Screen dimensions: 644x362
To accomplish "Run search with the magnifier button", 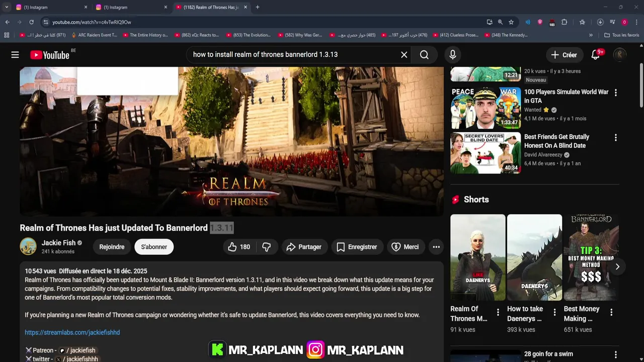I will pyautogui.click(x=424, y=55).
